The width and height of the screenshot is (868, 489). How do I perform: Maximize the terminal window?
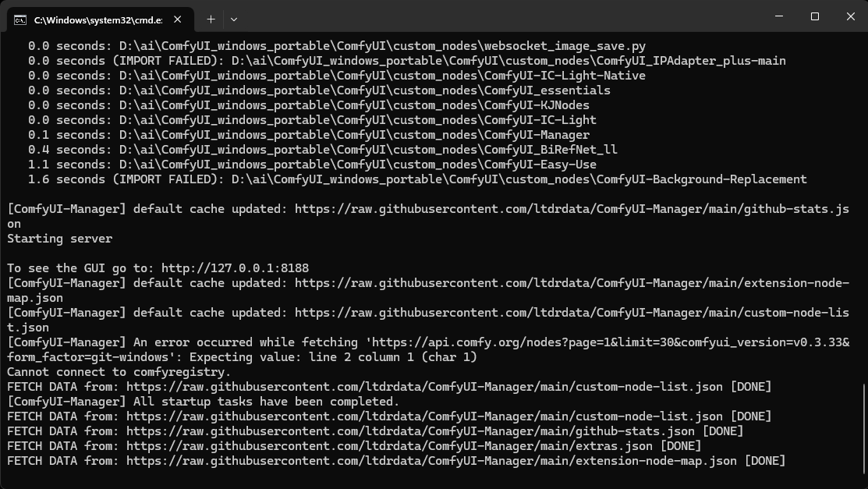point(814,17)
